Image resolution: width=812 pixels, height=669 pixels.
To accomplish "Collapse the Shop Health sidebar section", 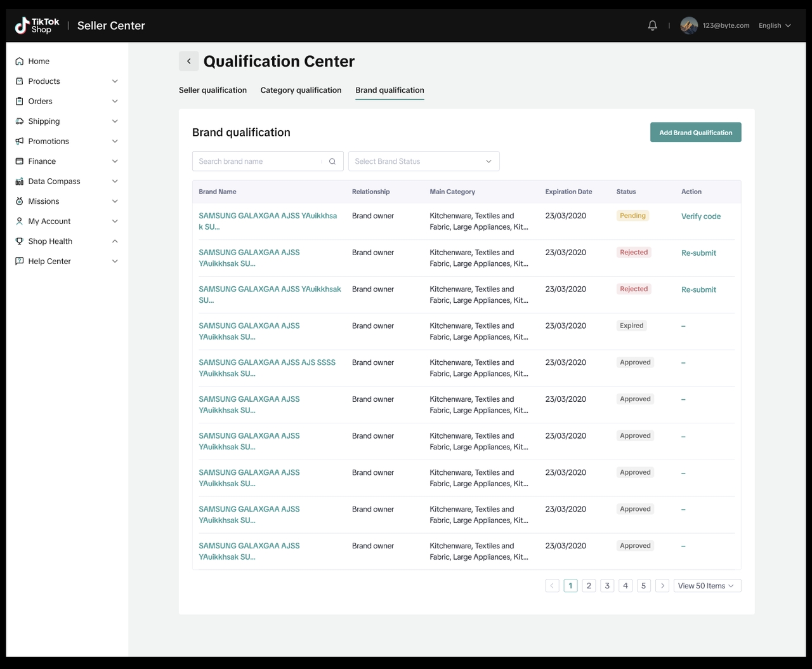I will coord(115,241).
